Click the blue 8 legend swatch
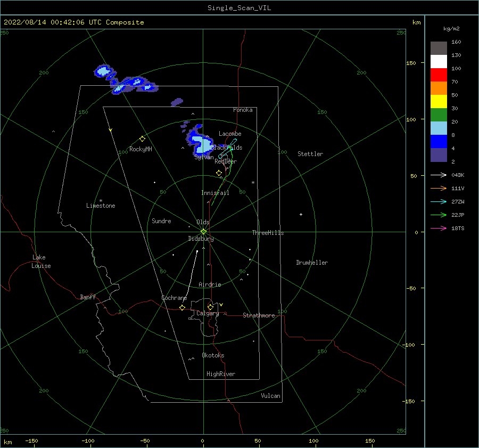The image size is (479, 448). (x=439, y=141)
